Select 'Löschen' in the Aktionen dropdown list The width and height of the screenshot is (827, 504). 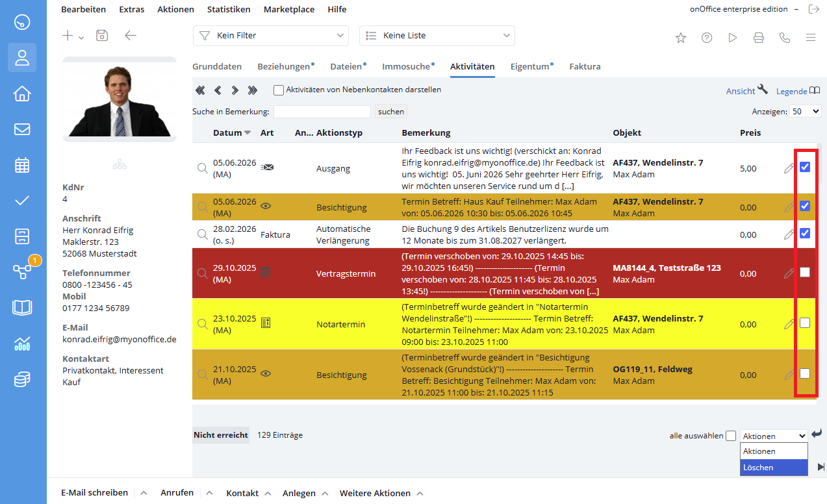tap(774, 468)
